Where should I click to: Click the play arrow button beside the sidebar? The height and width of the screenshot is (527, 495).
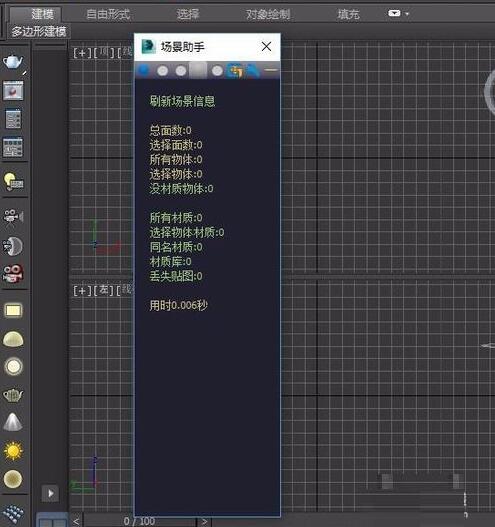50,493
